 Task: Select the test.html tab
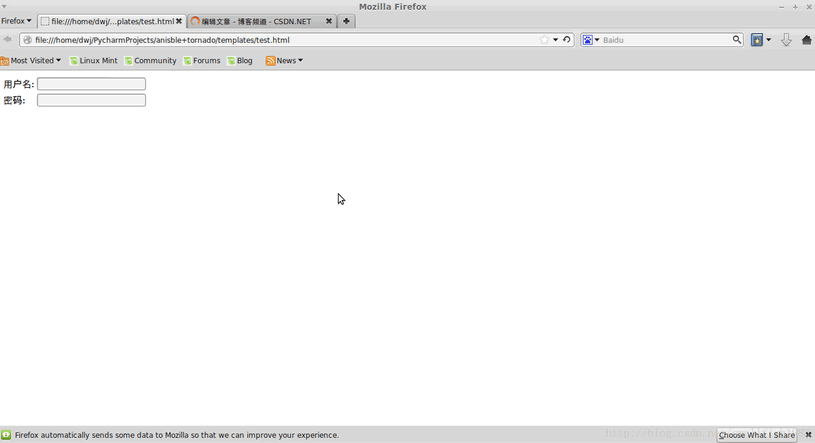pyautogui.click(x=108, y=21)
